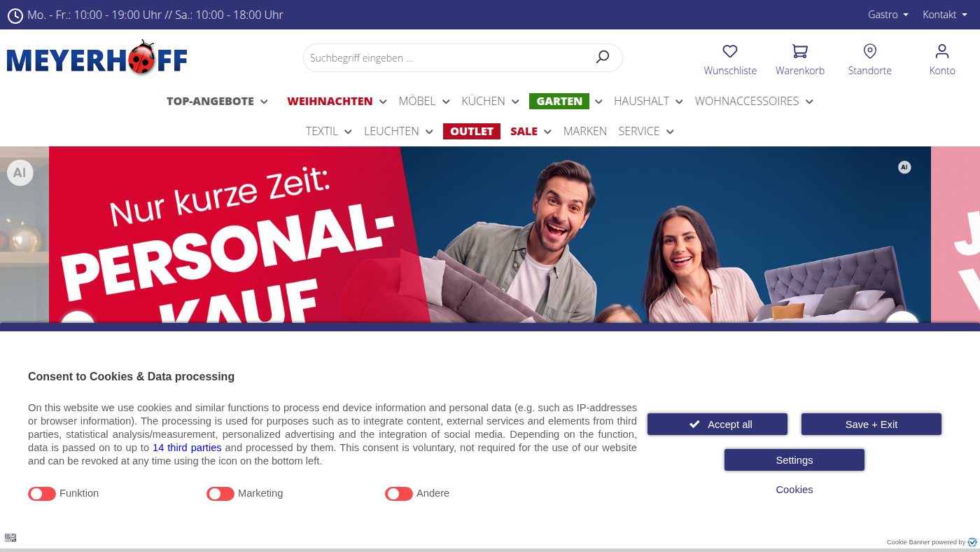This screenshot has height=552, width=980.
Task: Click the Personalkauf promo banner
Action: 490,235
